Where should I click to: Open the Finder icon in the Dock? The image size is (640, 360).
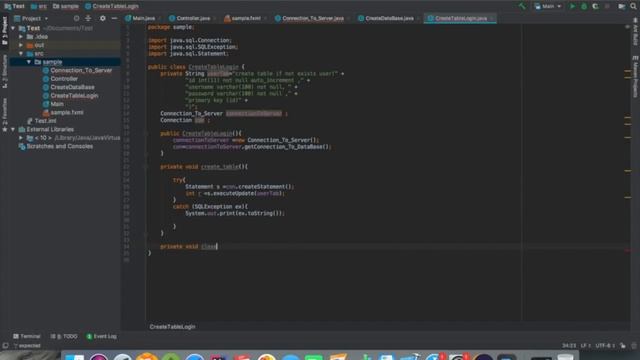click(75, 357)
